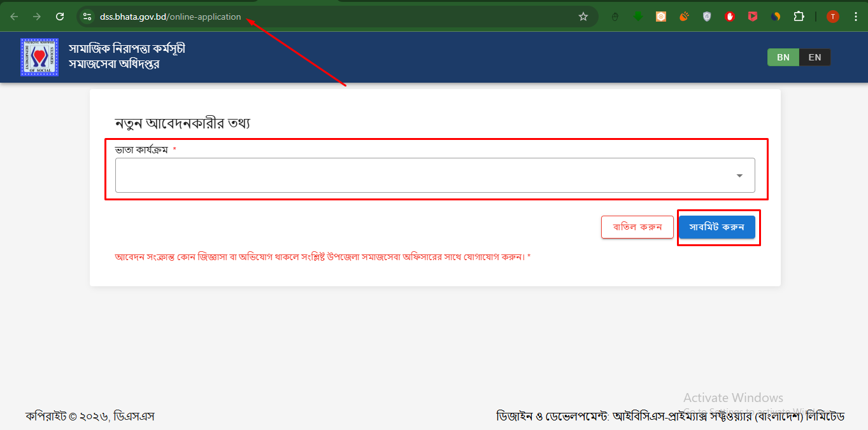Switch language to EN
The image size is (868, 430).
[x=815, y=57]
